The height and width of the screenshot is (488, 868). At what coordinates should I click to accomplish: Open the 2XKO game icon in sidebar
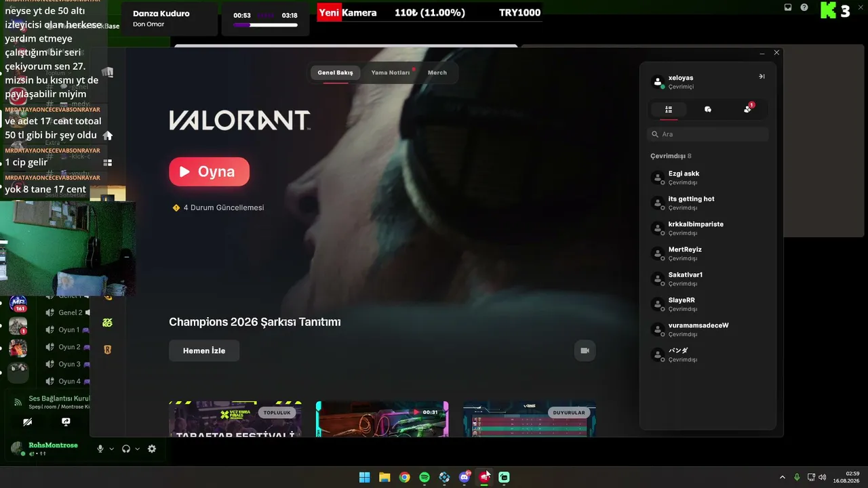[x=107, y=323]
